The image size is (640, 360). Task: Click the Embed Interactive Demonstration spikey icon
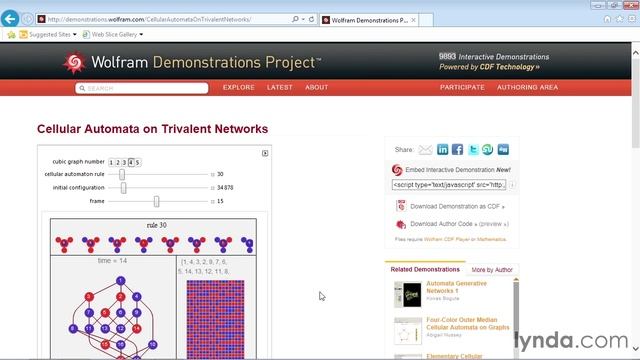click(x=397, y=170)
